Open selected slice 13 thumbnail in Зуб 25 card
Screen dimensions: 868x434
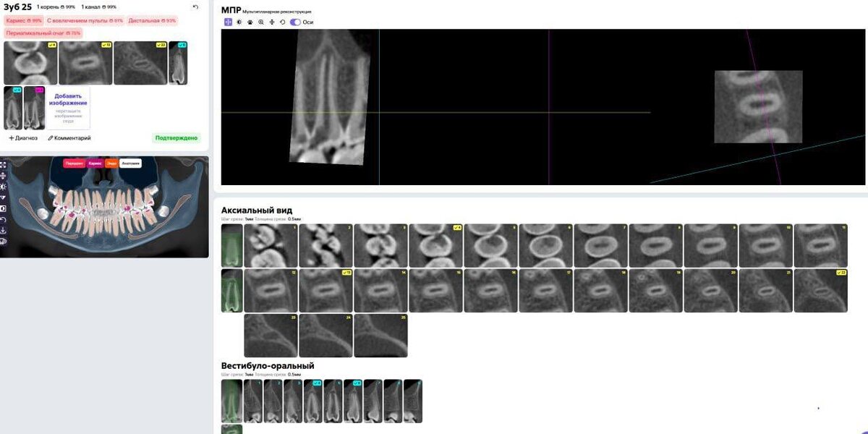(x=85, y=63)
